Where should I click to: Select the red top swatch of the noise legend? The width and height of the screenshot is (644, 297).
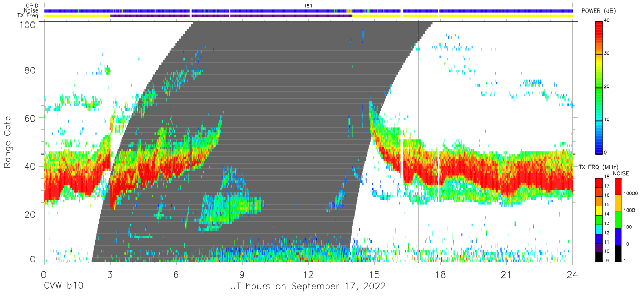617,186
